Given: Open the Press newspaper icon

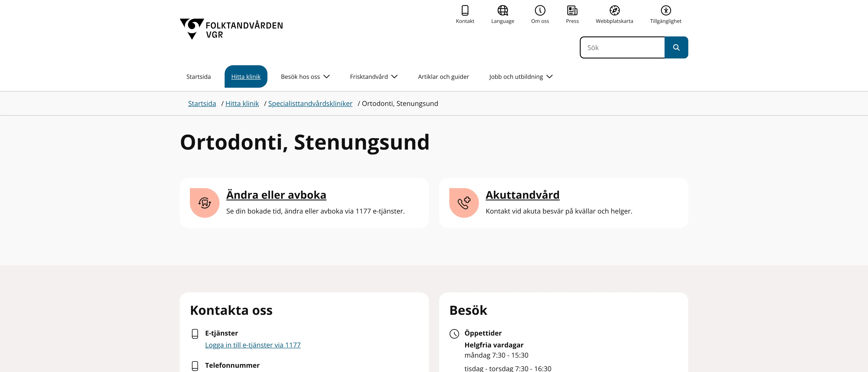Looking at the screenshot, I should (572, 10).
